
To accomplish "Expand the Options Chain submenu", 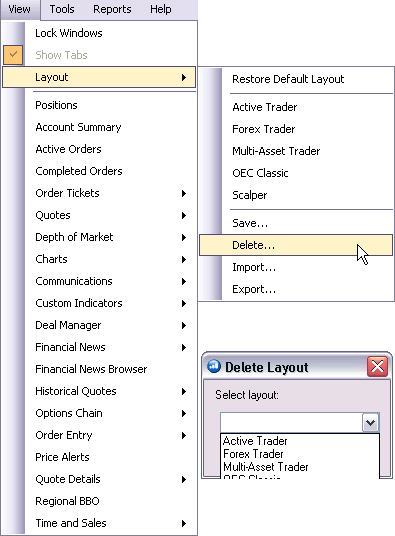I will click(99, 413).
